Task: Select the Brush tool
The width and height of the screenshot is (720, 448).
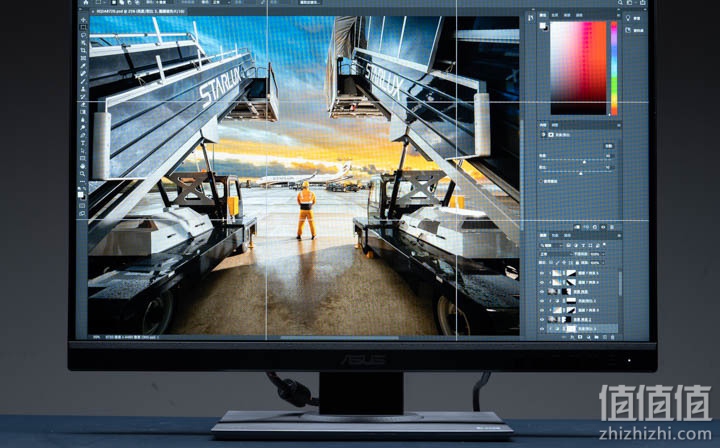Action: (x=83, y=82)
